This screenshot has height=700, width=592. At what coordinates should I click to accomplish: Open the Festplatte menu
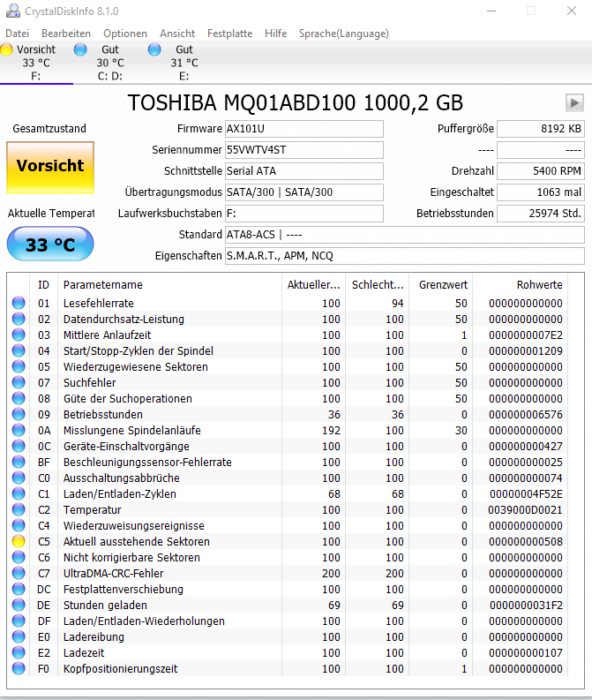229,34
